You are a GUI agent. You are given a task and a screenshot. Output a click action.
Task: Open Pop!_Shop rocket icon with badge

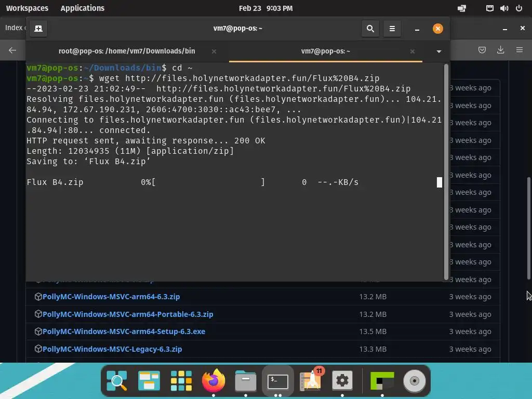pyautogui.click(x=311, y=380)
